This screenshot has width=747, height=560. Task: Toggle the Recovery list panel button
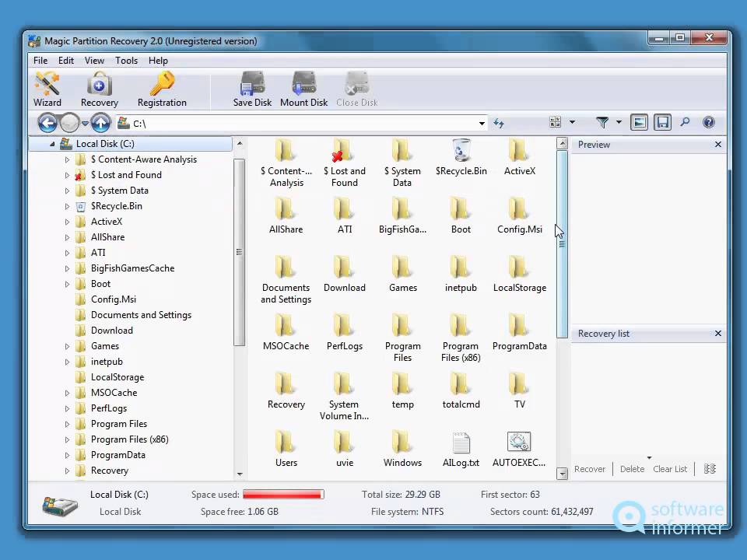point(662,122)
